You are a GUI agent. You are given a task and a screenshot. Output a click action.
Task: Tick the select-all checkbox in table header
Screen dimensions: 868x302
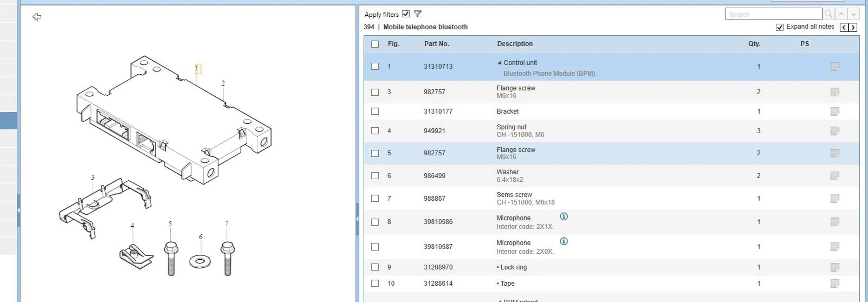(x=375, y=44)
